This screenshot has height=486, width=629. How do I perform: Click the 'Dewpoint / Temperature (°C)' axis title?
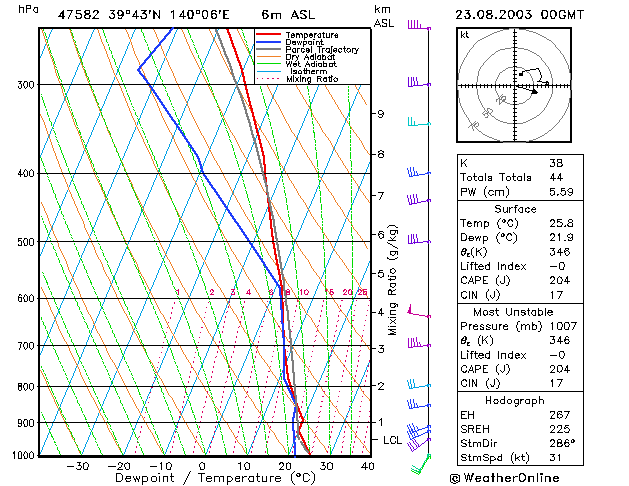pos(215,478)
